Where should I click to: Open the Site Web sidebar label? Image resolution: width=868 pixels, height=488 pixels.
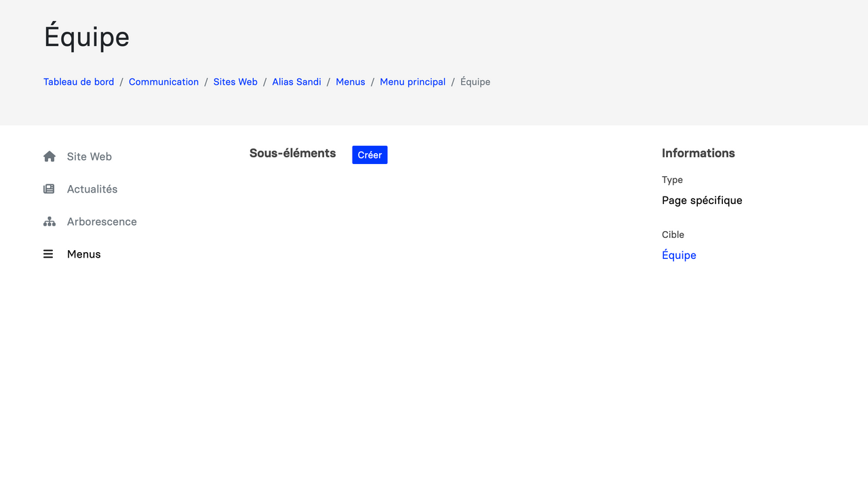click(89, 157)
